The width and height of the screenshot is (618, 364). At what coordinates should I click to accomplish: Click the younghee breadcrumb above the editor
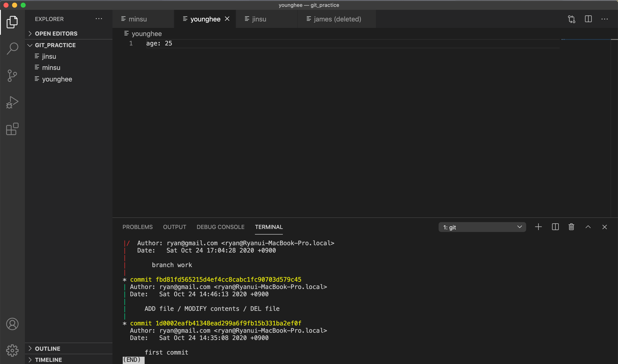coord(146,34)
